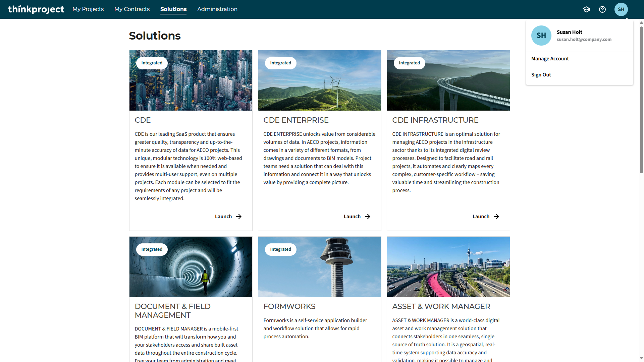Go to My Contracts tab

[x=132, y=9]
